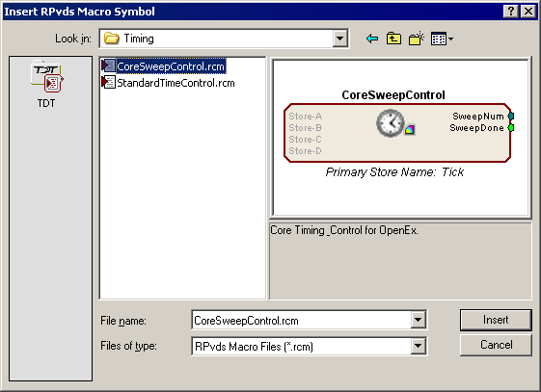Viewport: 541px width, 392px height.
Task: Click the CoreSweepControl preview title
Action: pyautogui.click(x=393, y=94)
